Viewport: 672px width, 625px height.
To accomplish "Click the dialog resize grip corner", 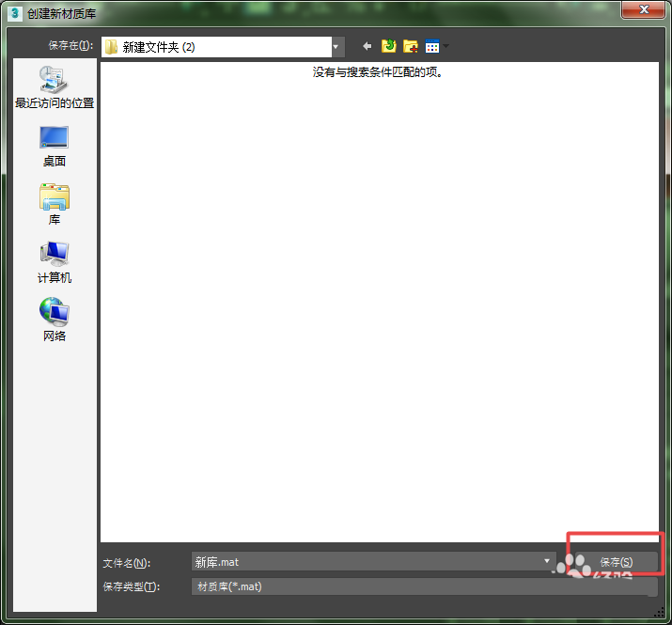I will click(659, 614).
